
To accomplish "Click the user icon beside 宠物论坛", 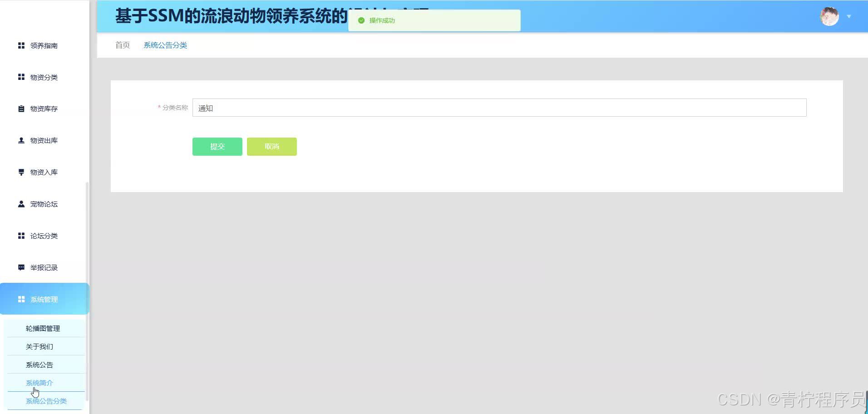I will coord(21,204).
